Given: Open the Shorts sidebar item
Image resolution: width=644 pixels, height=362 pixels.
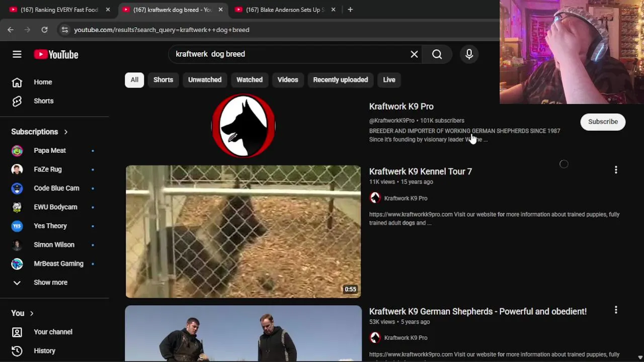Looking at the screenshot, I should [54, 101].
